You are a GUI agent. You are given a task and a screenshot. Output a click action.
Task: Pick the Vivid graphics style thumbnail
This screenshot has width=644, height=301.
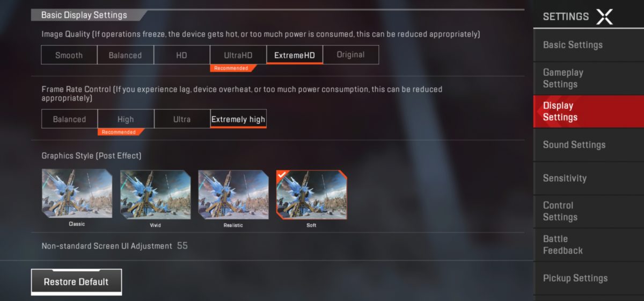155,194
